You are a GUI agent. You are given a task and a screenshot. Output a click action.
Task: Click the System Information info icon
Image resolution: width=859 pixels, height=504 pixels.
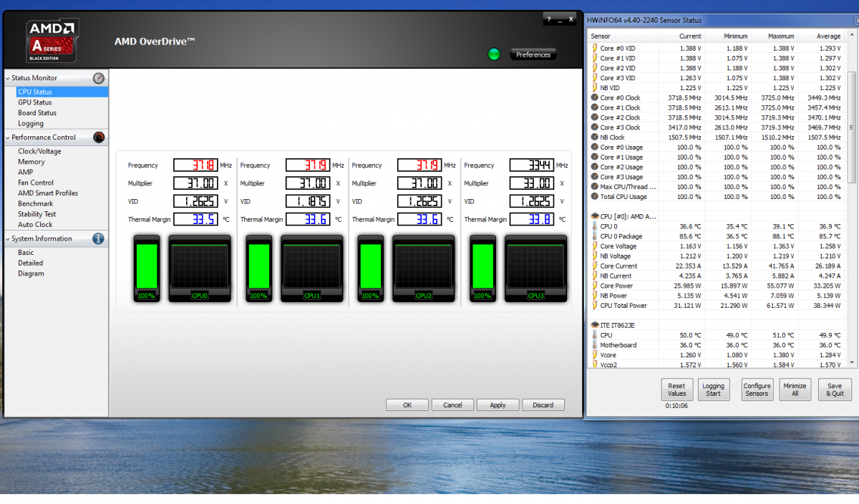pos(99,239)
